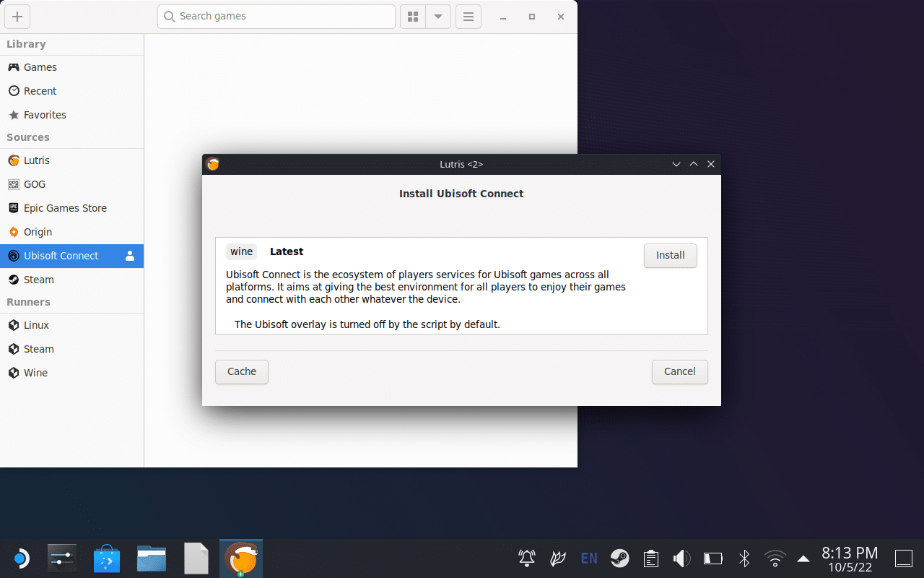Select the Steam source under Sources
The height and width of the screenshot is (578, 924).
coord(71,280)
